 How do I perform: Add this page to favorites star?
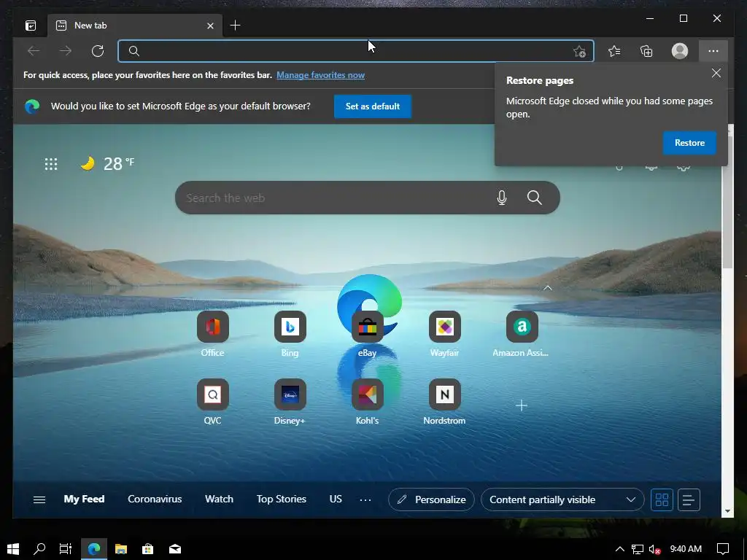point(579,51)
